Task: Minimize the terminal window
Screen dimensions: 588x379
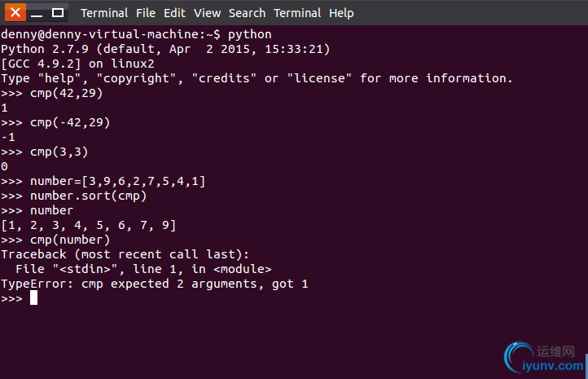Action: [x=37, y=12]
